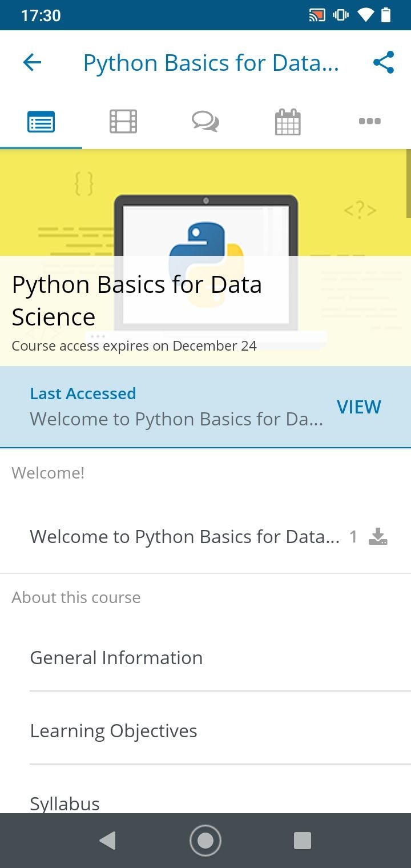Screen dimensions: 411x868
Task: Switch to the videos film icon tab
Action: click(123, 121)
